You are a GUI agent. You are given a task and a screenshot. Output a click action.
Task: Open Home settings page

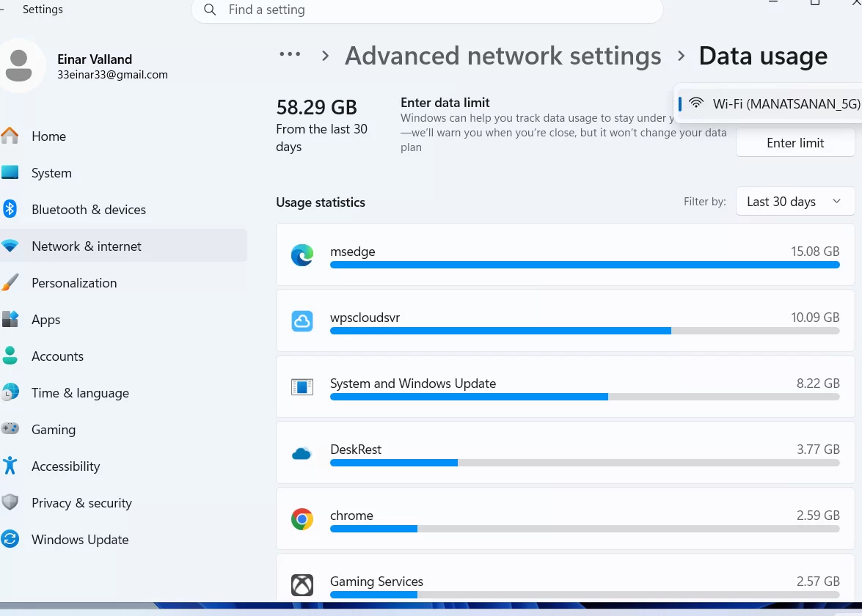point(124,136)
